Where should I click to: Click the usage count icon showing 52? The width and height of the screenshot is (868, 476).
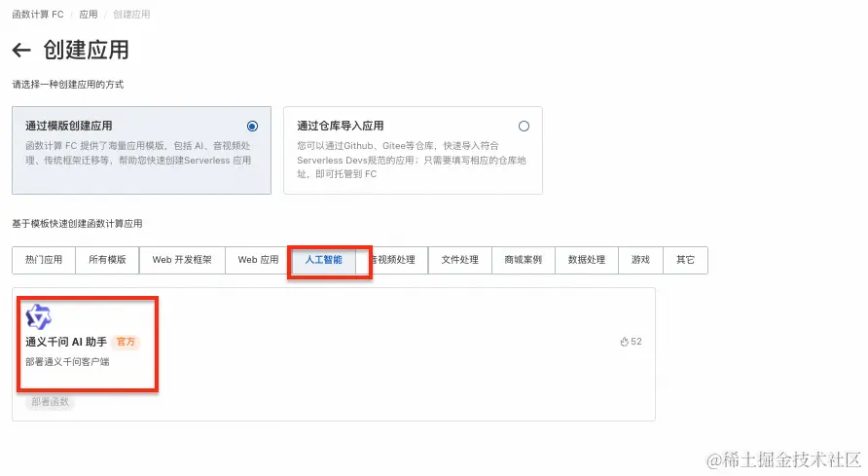point(625,342)
